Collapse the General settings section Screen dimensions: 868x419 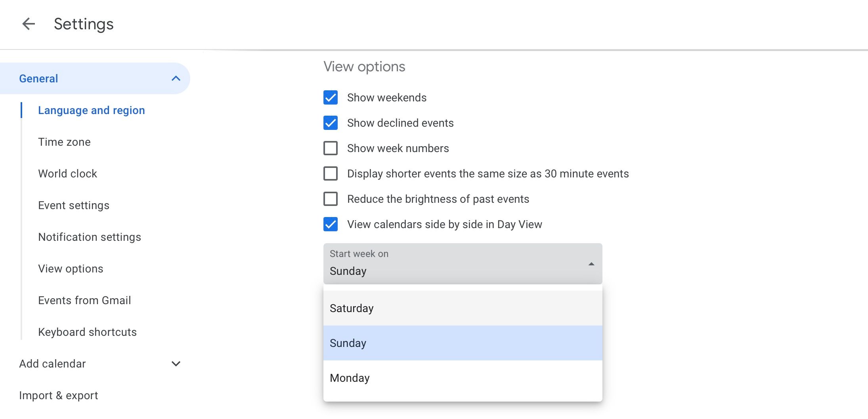(x=176, y=78)
